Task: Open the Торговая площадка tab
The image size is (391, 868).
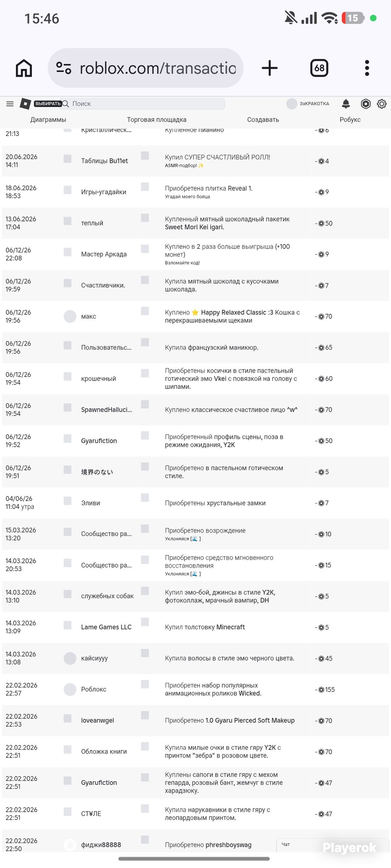Action: click(x=156, y=120)
